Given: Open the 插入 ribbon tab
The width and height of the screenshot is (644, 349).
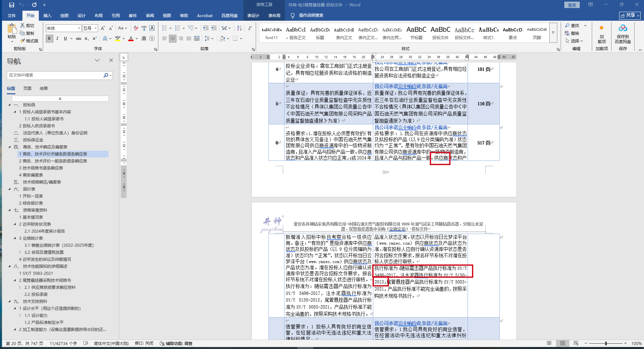Looking at the screenshot, I should [x=48, y=15].
